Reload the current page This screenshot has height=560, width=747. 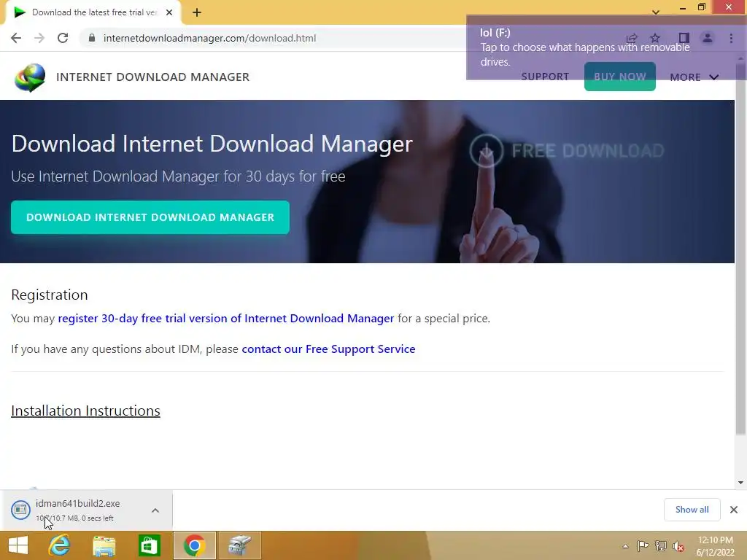pos(63,38)
